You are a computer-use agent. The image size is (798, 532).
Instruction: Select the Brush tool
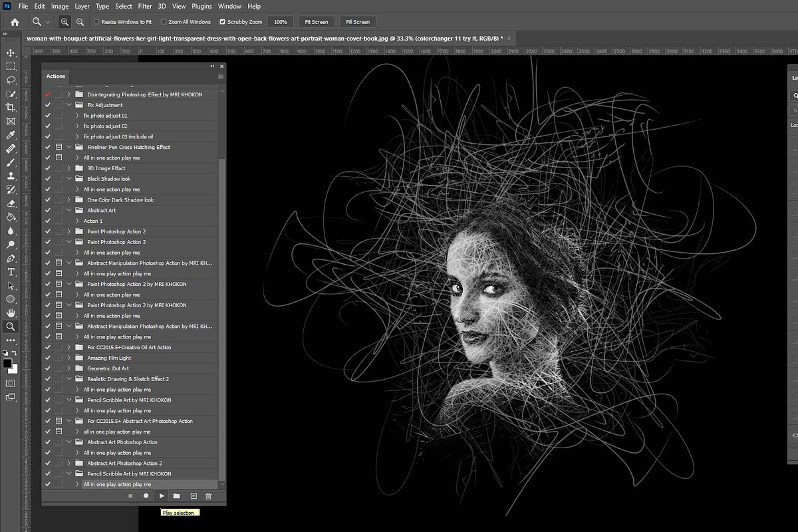coord(11,162)
